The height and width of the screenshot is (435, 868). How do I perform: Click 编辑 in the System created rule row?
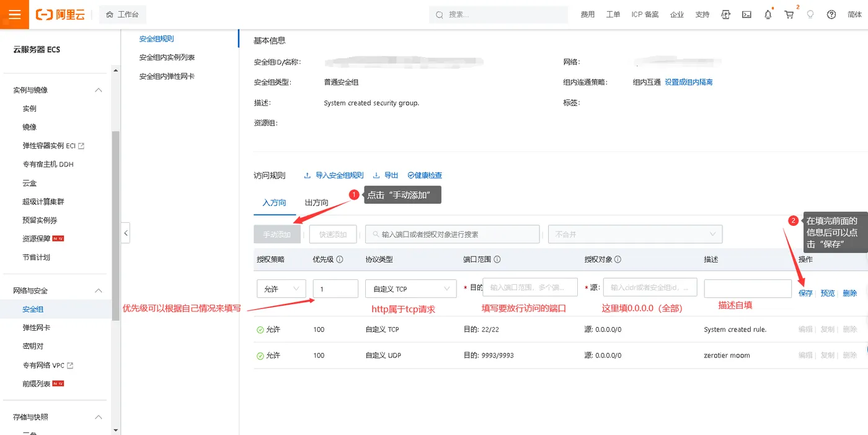pos(805,330)
